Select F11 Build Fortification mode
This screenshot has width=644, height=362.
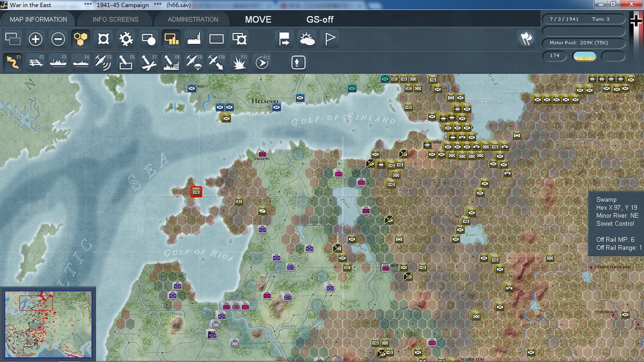239,62
